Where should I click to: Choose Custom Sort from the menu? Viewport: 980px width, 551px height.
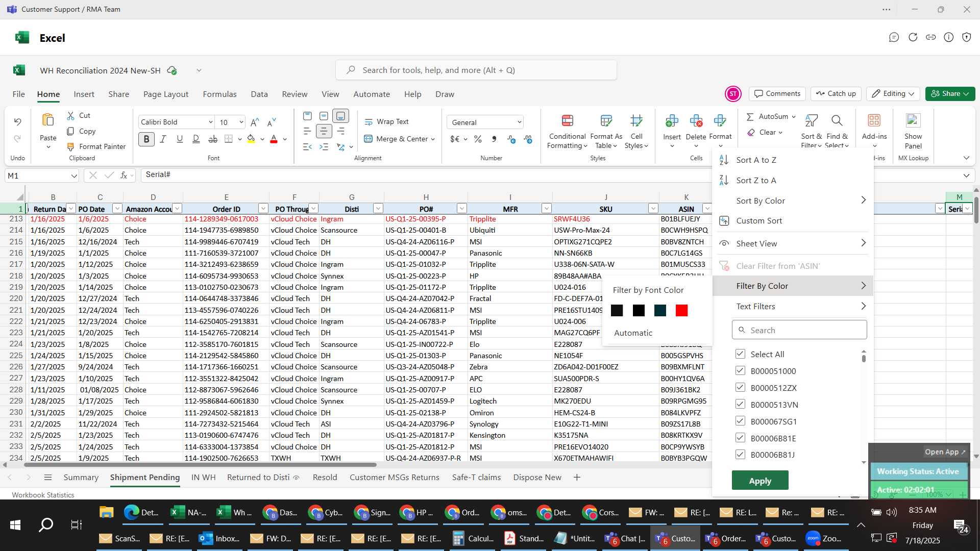click(x=793, y=221)
